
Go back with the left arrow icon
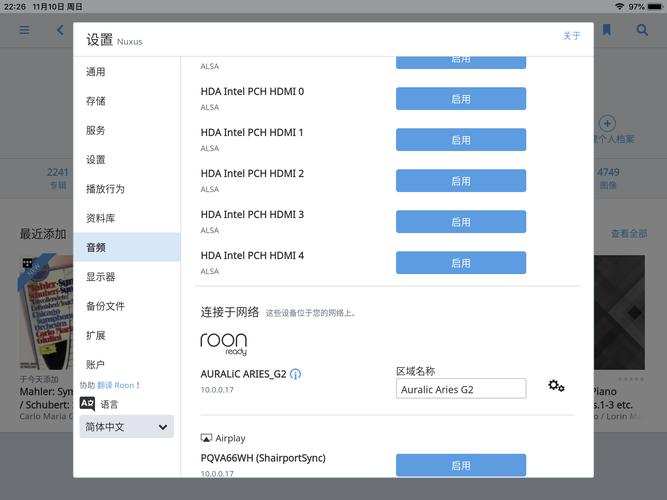pyautogui.click(x=60, y=30)
